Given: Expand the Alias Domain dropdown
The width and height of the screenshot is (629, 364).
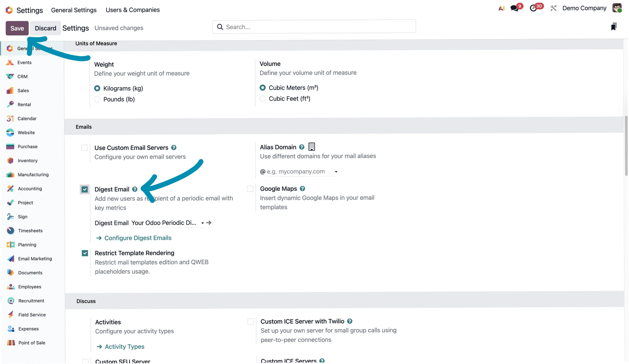Looking at the screenshot, I should click(x=336, y=172).
